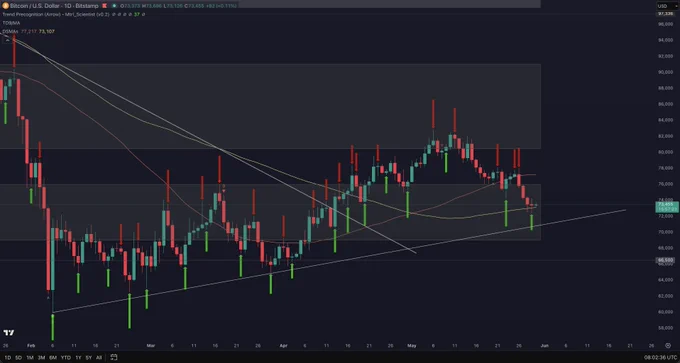Click the 08:02:36 UTC timezone clock
This screenshot has height=363, width=680.
(659, 357)
